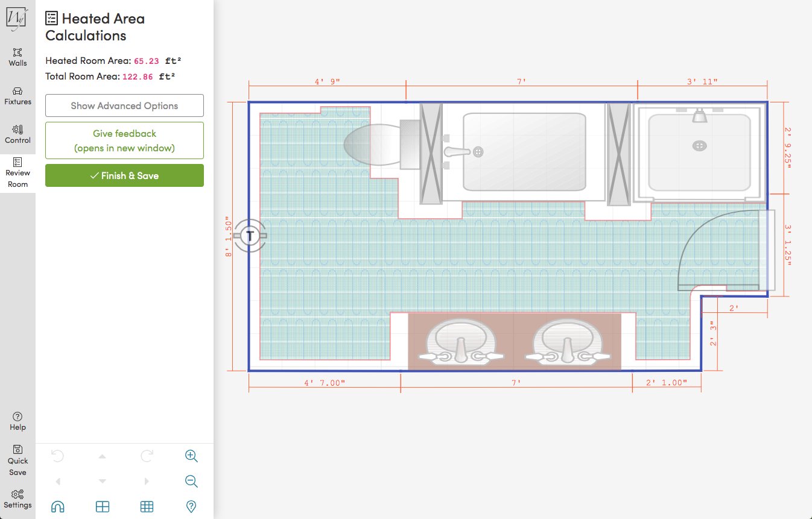Click the WarmlyYours logo

[17, 17]
